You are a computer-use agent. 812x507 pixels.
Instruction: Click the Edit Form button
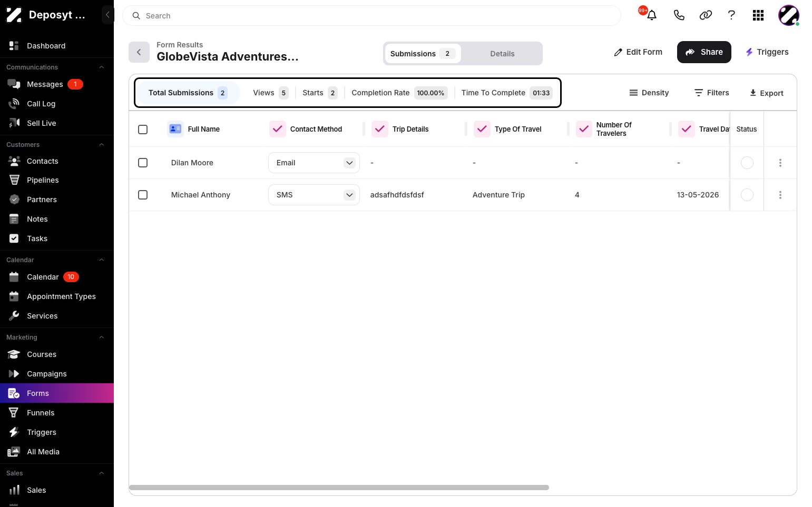pyautogui.click(x=638, y=52)
